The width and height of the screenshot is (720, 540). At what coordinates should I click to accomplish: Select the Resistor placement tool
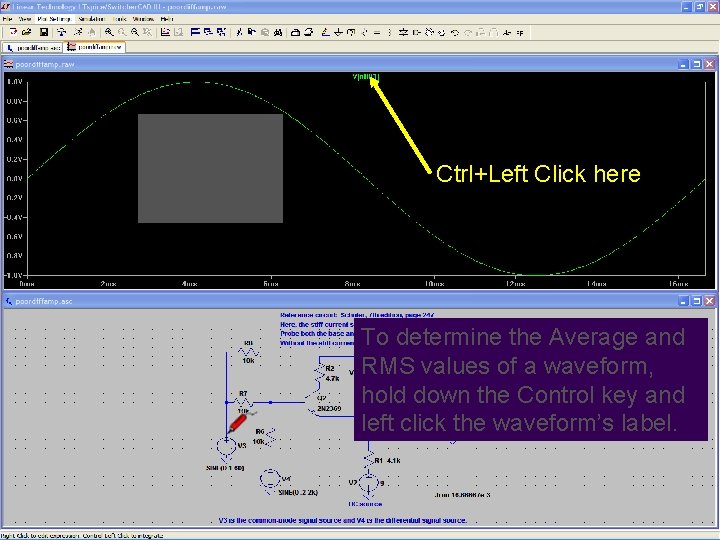(x=364, y=32)
